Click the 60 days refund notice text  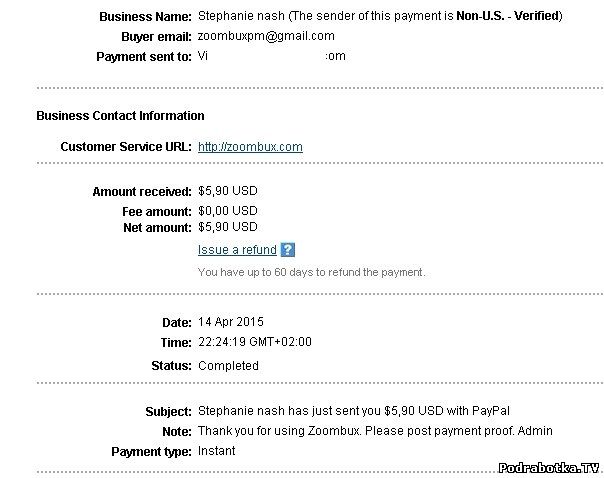pyautogui.click(x=311, y=272)
